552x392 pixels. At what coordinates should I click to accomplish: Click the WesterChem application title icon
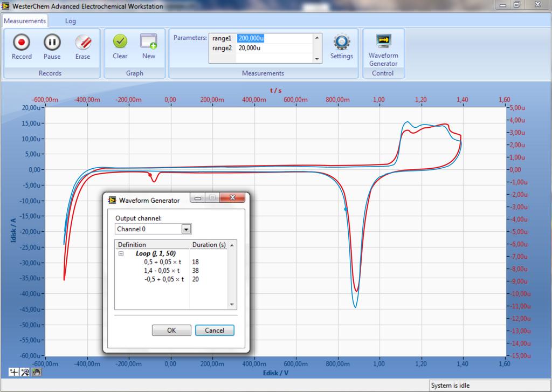5,6
